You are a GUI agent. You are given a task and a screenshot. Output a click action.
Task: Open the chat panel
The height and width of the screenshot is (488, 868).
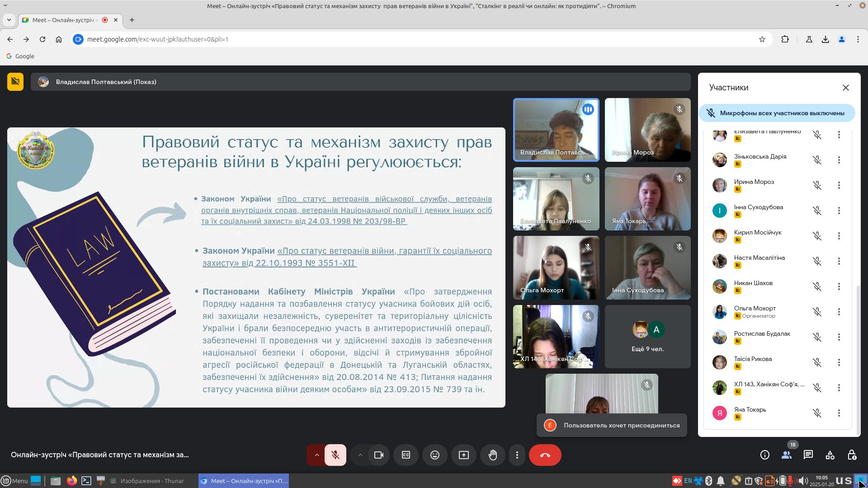pos(808,455)
